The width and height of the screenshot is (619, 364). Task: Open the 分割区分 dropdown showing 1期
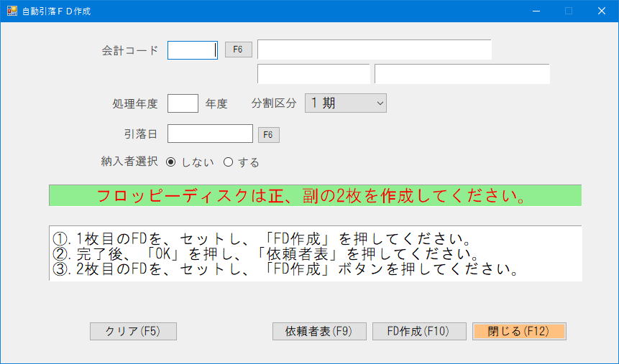coord(345,103)
